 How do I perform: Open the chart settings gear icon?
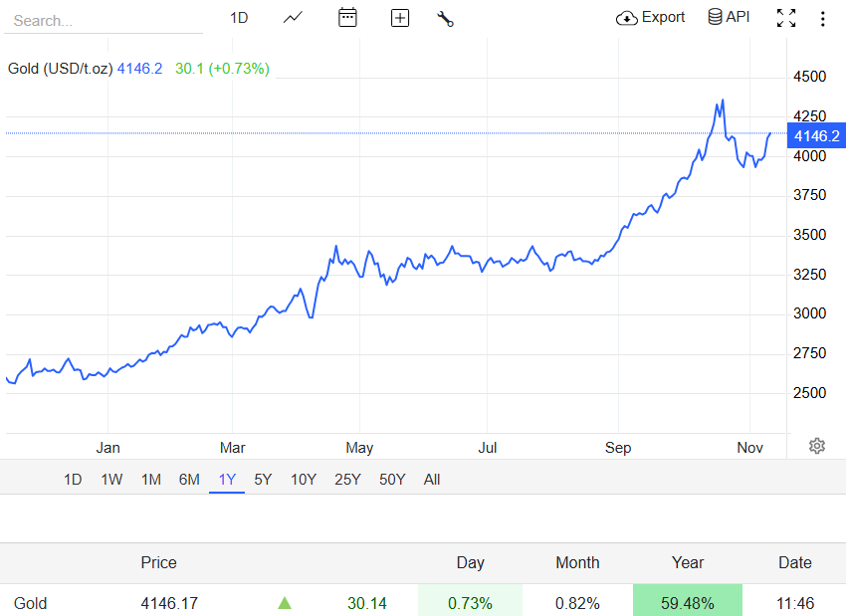pos(817,447)
